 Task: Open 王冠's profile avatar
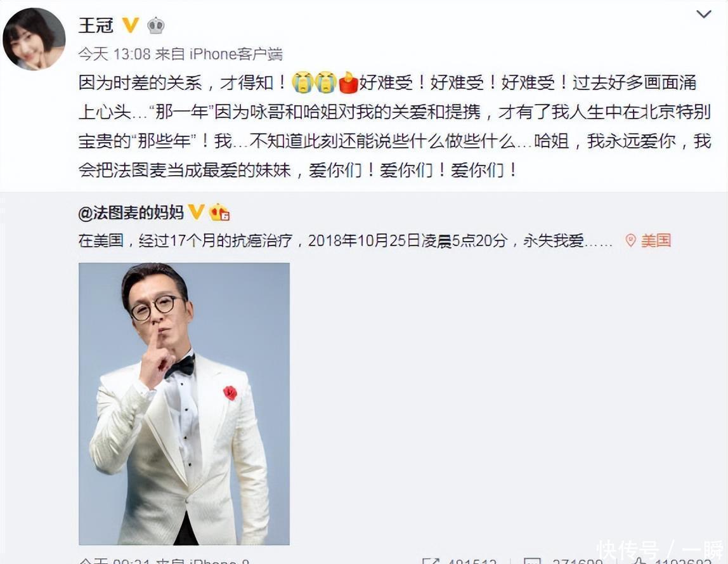point(34,39)
